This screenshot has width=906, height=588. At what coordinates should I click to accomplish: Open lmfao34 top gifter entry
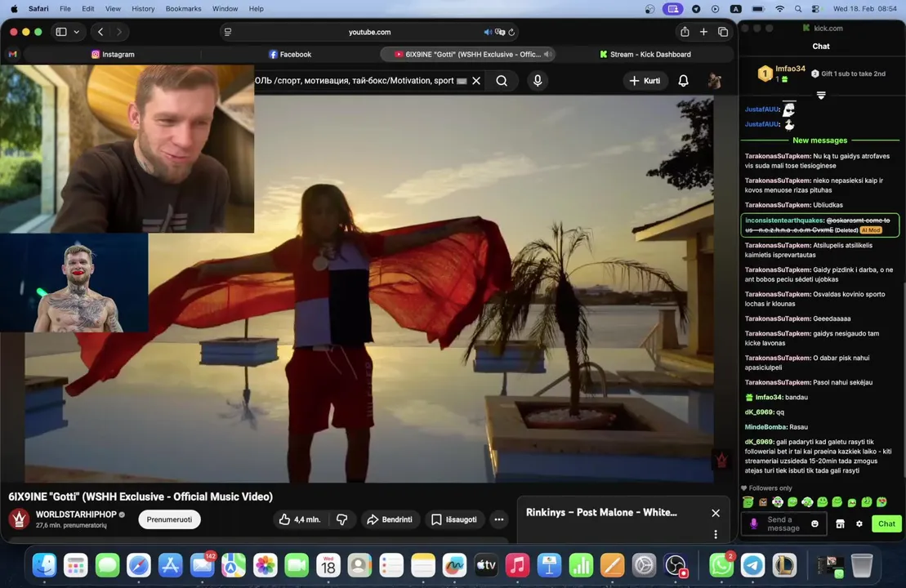coord(781,73)
